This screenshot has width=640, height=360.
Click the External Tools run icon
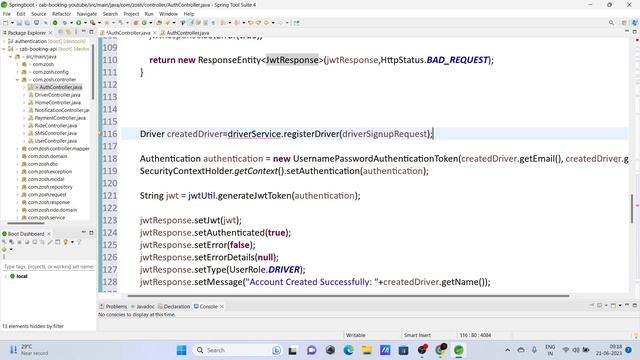click(x=93, y=23)
